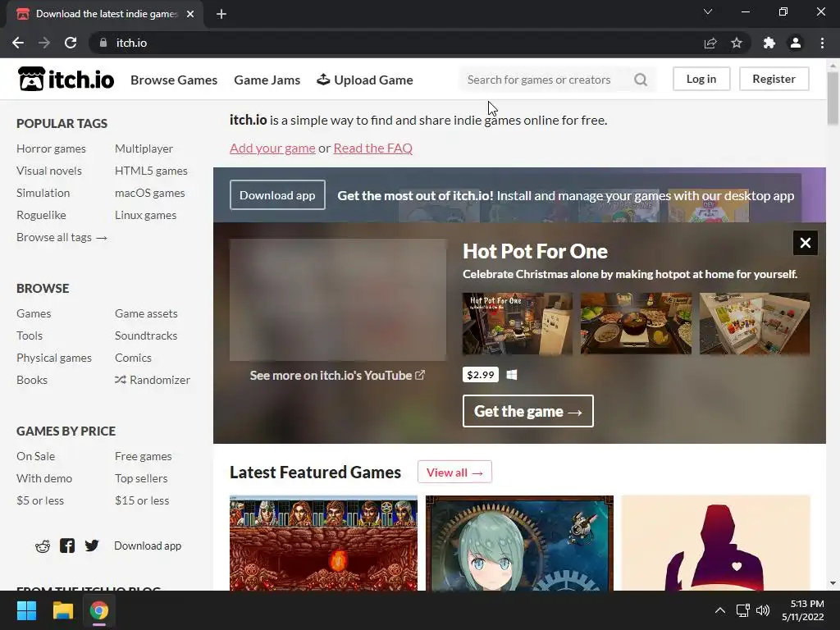840x630 pixels.
Task: Click the search magnifier icon
Action: pyautogui.click(x=641, y=80)
